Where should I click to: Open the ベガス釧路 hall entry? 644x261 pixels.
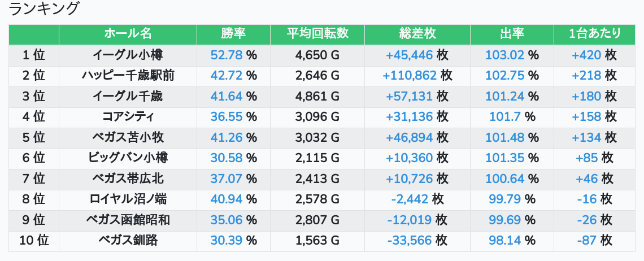coord(128,241)
